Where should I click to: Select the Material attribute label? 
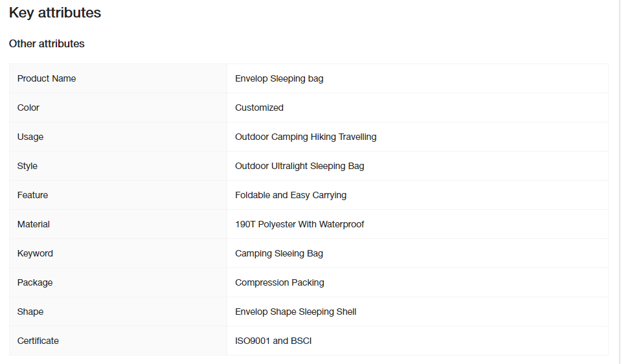(33, 224)
